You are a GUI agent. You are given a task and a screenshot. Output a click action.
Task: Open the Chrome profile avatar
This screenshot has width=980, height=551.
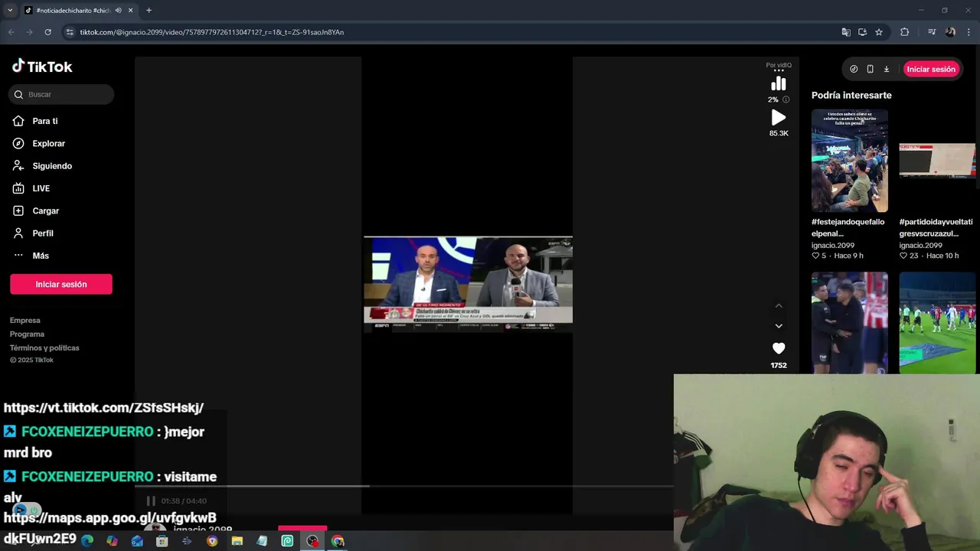(950, 32)
